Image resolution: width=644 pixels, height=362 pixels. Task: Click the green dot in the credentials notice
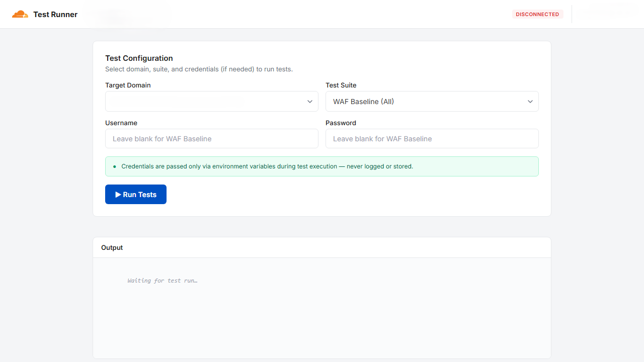click(x=114, y=166)
